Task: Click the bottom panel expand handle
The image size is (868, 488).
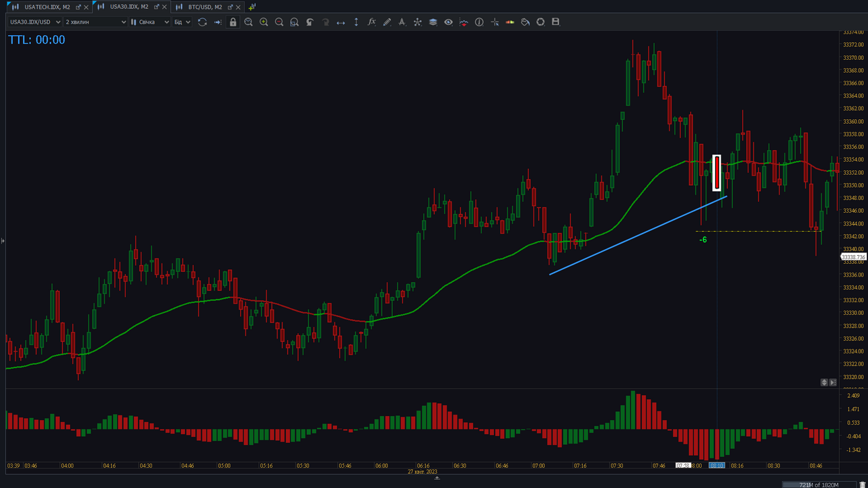Action: click(437, 478)
